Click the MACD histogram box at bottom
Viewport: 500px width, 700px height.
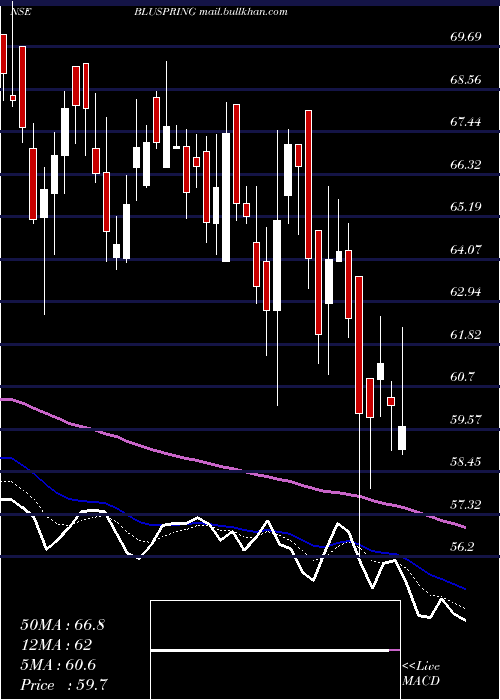275,650
